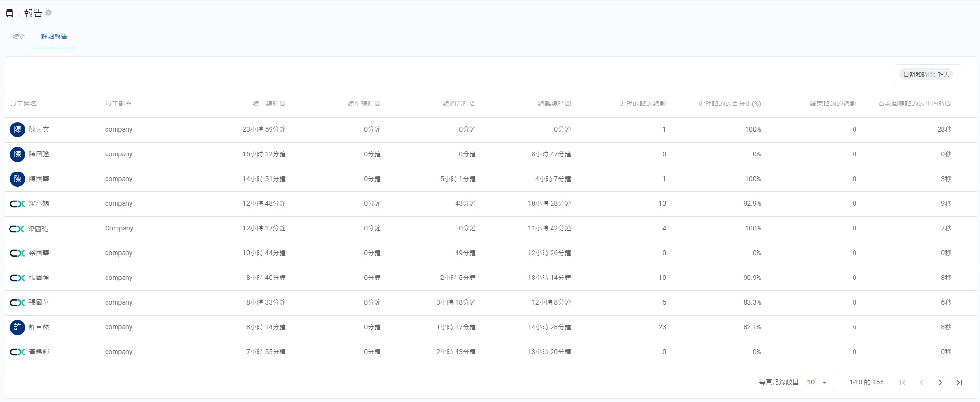
Task: Open employee name 陳國強
Action: click(39, 154)
